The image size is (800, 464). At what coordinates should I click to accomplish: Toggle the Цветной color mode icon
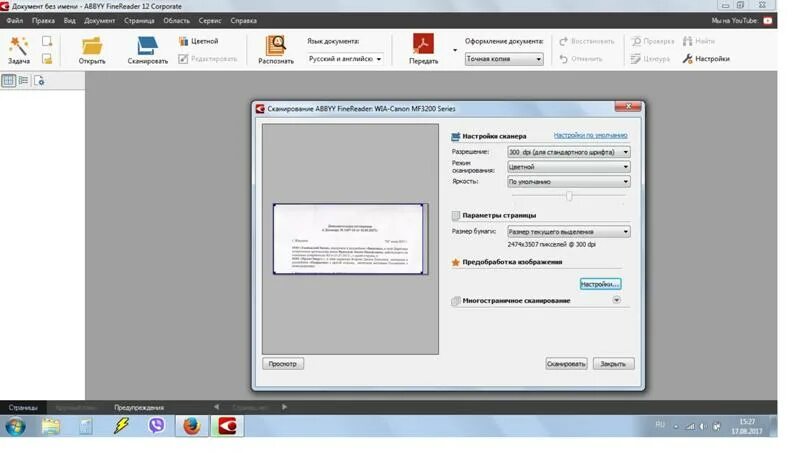coord(184,41)
